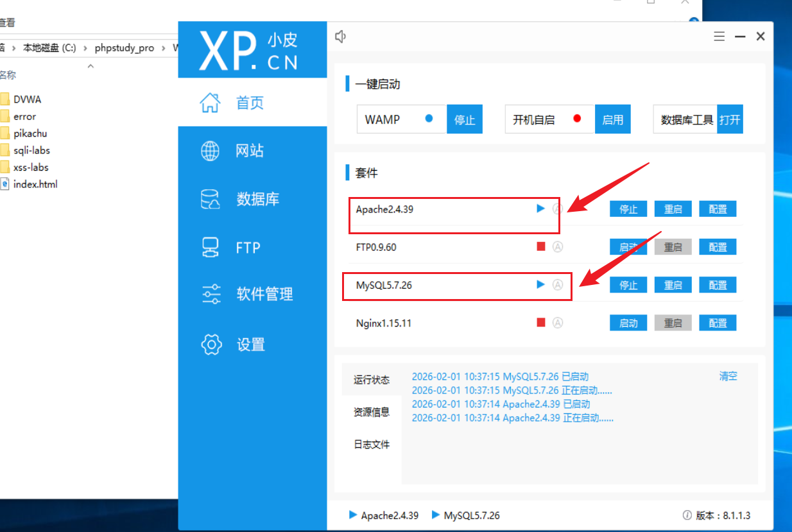This screenshot has width=792, height=532.
Task: Select the DVWA folder in Explorer
Action: (27, 99)
